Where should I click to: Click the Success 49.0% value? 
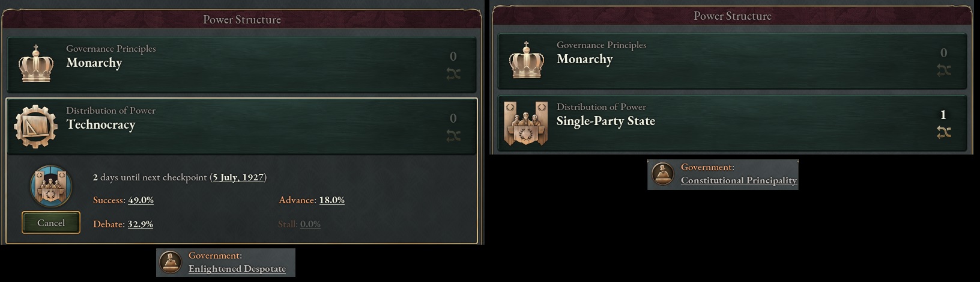pyautogui.click(x=141, y=200)
